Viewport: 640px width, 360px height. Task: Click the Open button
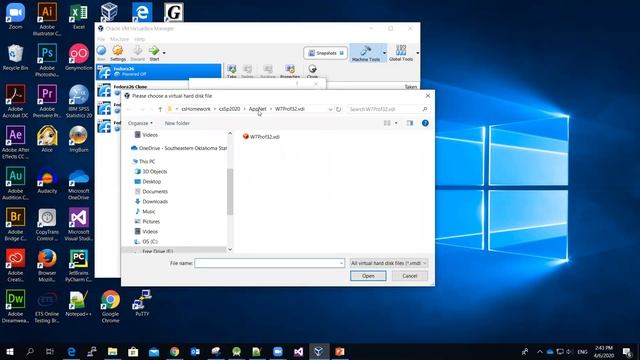pos(368,276)
